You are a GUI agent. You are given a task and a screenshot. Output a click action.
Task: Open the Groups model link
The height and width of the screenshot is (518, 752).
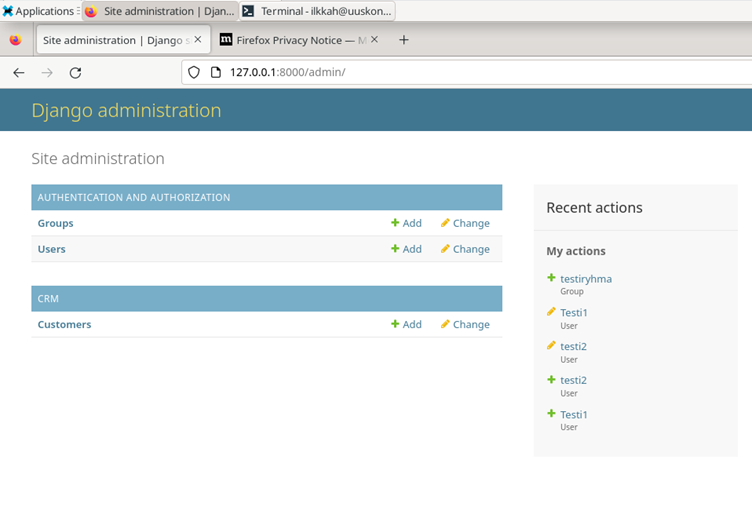click(55, 223)
